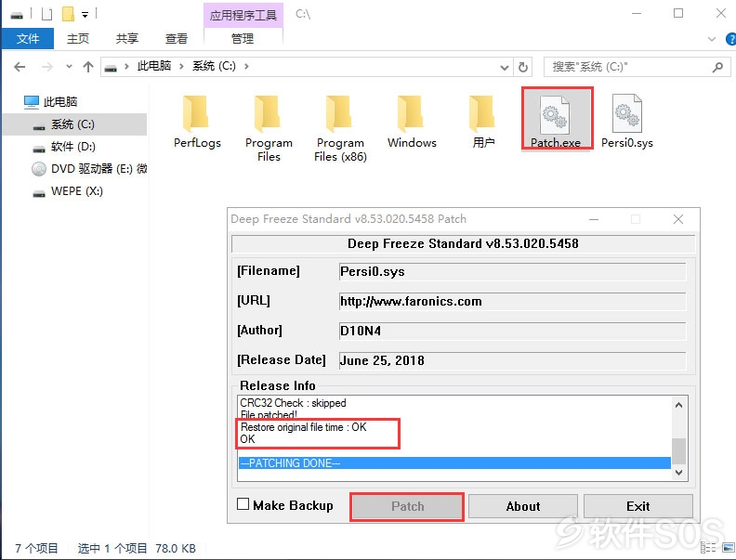
Task: Click the Release Date field June 25, 2018
Action: [x=512, y=360]
